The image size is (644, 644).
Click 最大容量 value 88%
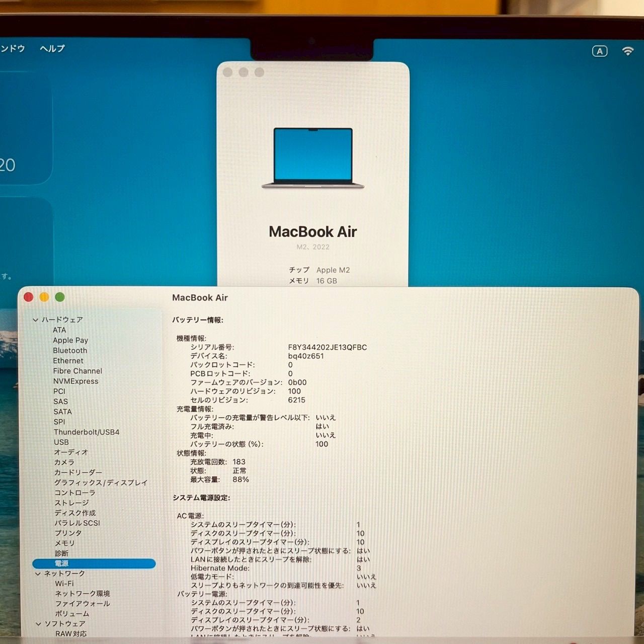(x=240, y=479)
